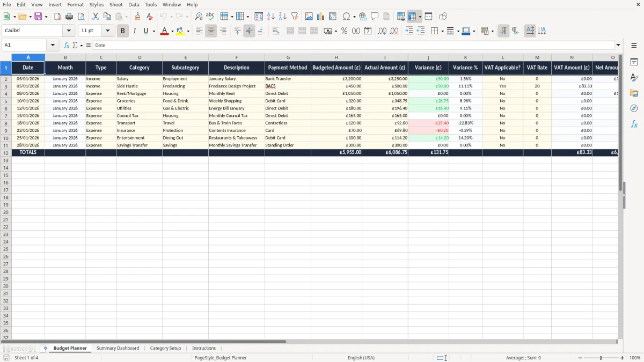The width and height of the screenshot is (644, 362).
Task: Click the Save document icon
Action: coord(38,17)
